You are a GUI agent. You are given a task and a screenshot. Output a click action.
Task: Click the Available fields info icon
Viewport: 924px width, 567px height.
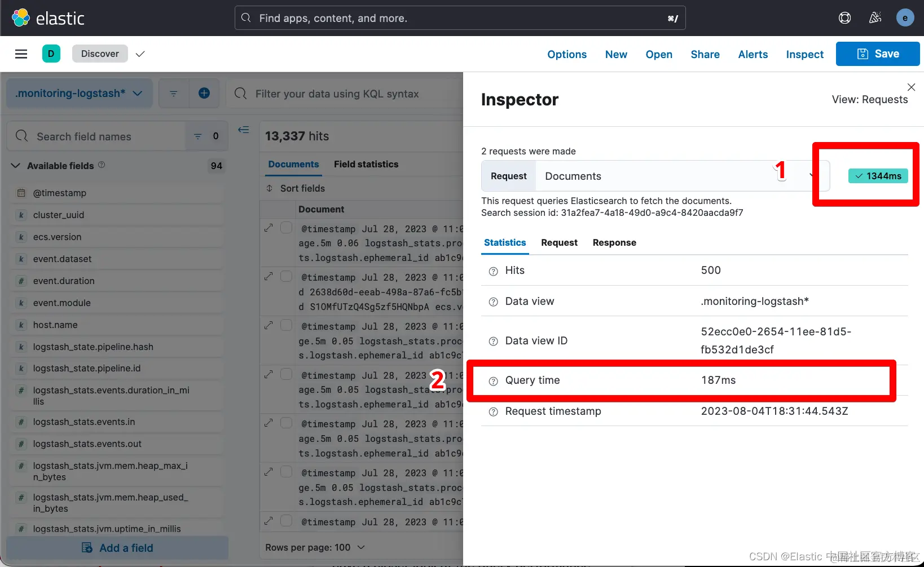(x=102, y=165)
